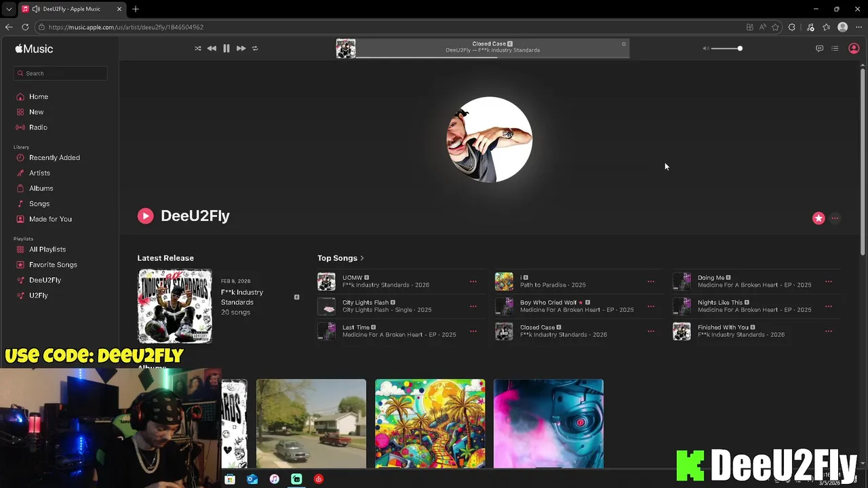Open the colorful palm tree album cover
This screenshot has height=488, width=868.
pos(430,424)
